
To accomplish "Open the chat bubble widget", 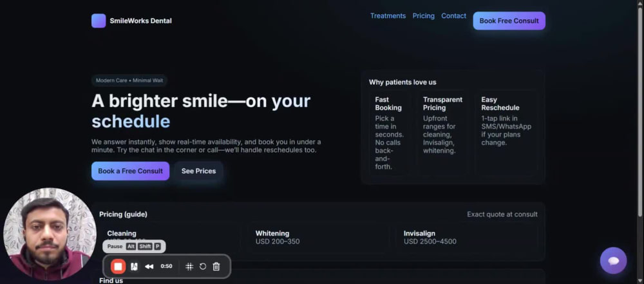I will (613, 261).
